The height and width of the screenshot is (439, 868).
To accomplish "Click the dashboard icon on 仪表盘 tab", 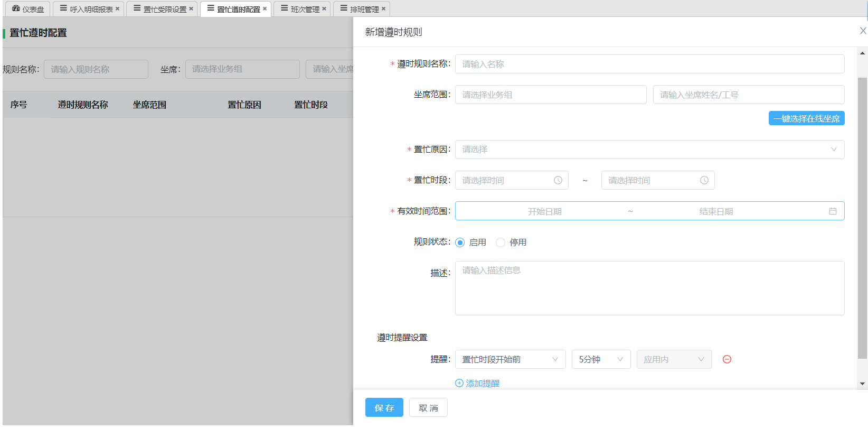I will tap(16, 9).
